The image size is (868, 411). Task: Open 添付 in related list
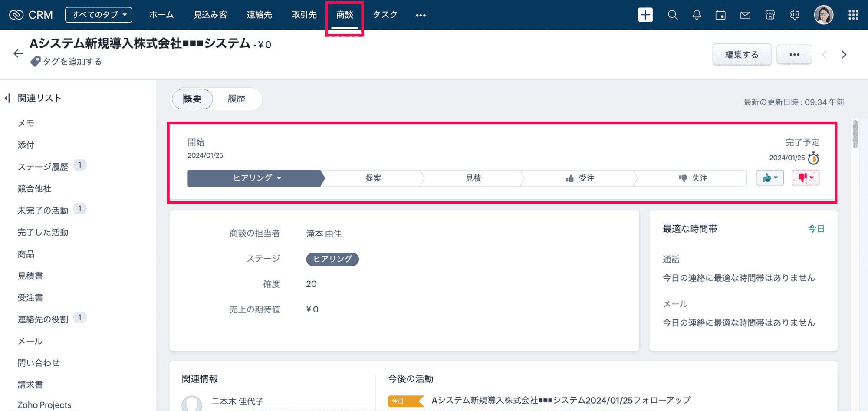click(26, 145)
